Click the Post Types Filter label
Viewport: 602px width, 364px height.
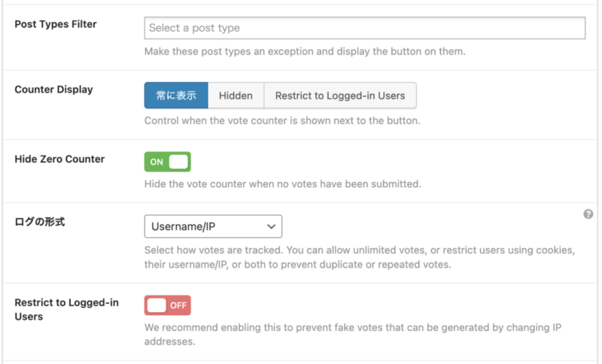(56, 24)
